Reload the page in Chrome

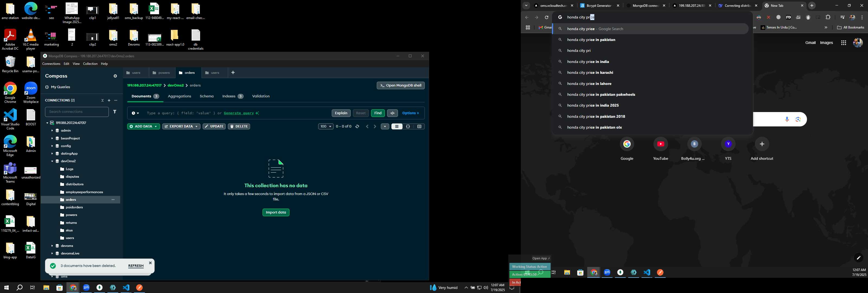tap(547, 18)
